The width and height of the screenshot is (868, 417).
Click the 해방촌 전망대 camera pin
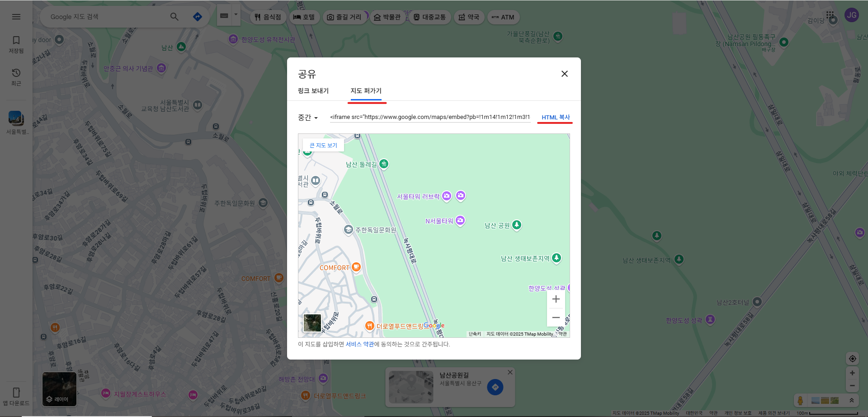coord(323,378)
